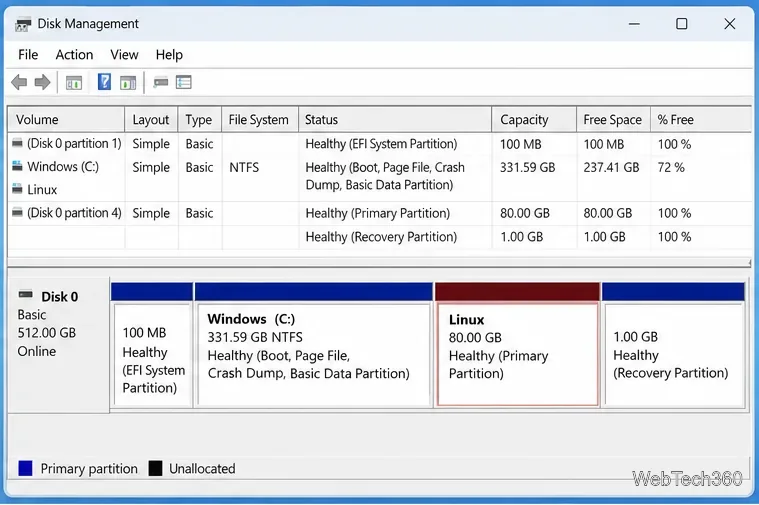
Task: Open the Help menu
Action: point(169,55)
